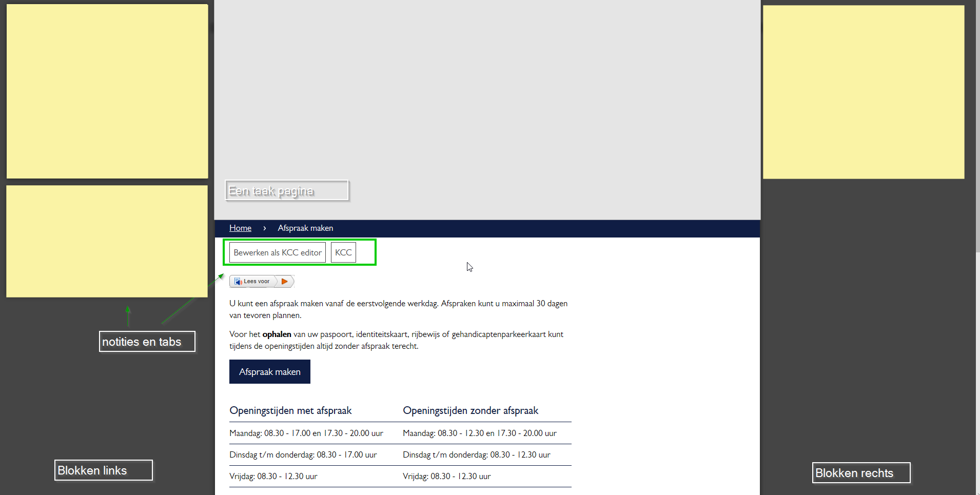Click the Vrijdag row under Openingstijden met afspraak

coord(273,477)
